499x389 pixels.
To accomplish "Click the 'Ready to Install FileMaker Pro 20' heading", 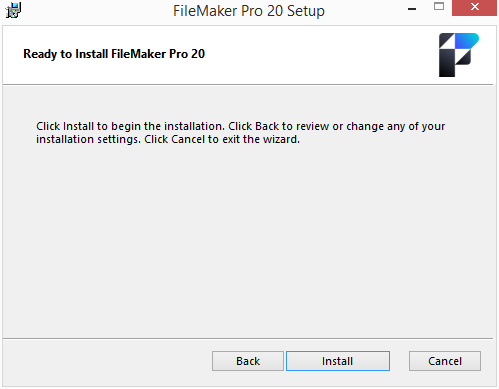I will pos(114,54).
